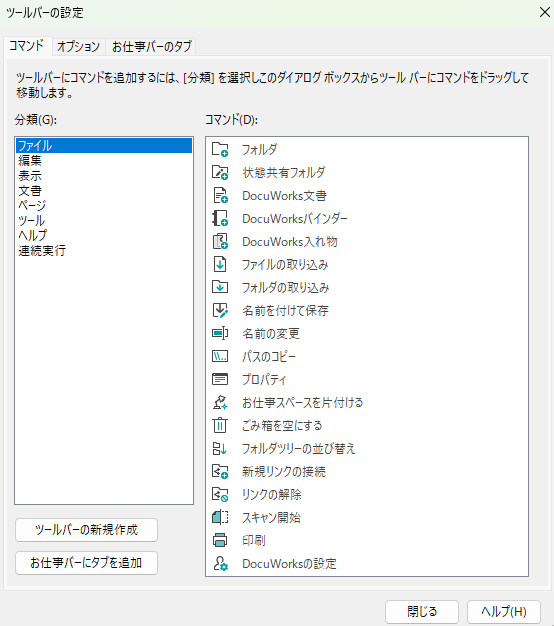Click the DocuWorksバインダー icon

(x=220, y=218)
